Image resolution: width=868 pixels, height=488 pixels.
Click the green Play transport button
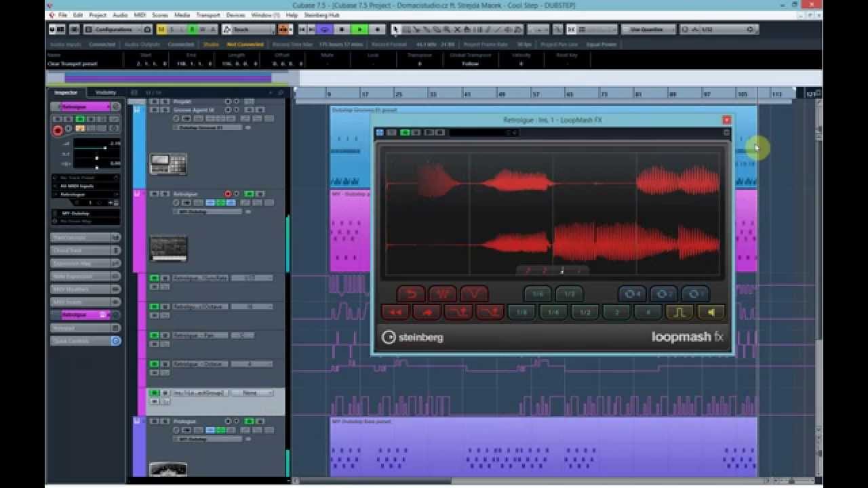[x=359, y=29]
